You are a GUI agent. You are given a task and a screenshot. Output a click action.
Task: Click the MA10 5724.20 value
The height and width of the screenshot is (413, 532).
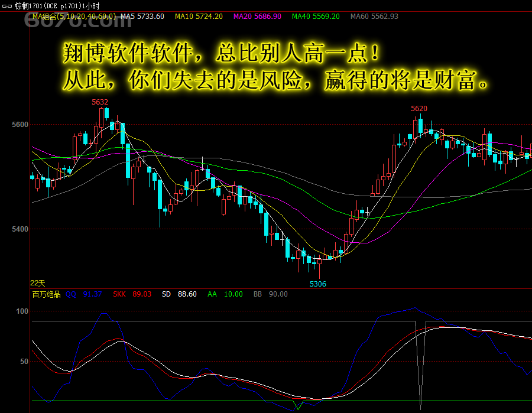tap(199, 17)
